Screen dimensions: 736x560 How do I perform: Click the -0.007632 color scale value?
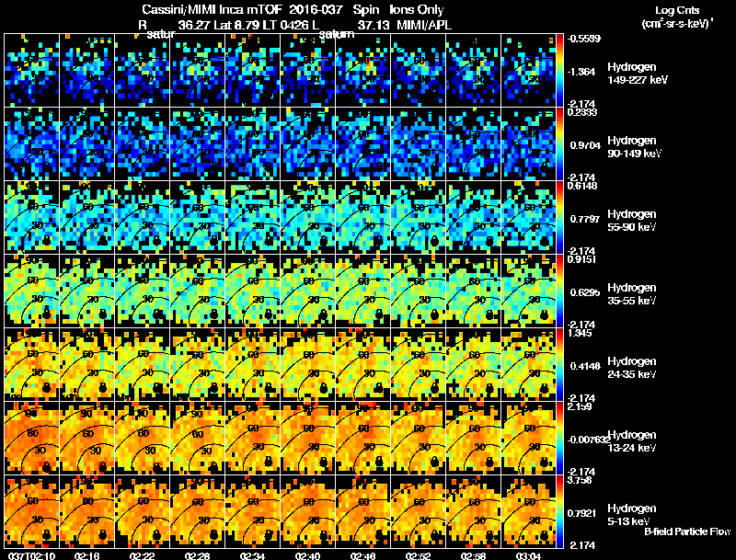click(589, 440)
